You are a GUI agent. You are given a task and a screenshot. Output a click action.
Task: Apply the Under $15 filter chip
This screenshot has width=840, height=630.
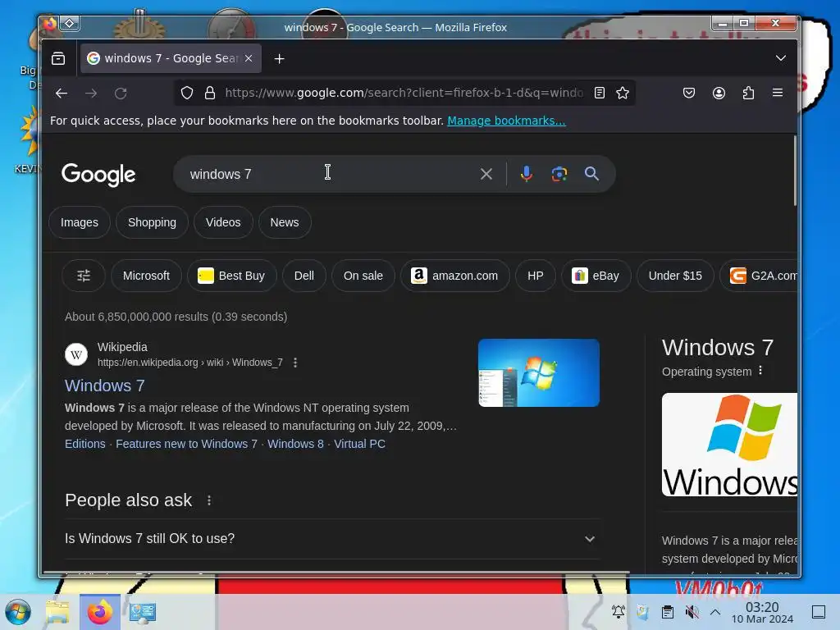click(x=675, y=276)
